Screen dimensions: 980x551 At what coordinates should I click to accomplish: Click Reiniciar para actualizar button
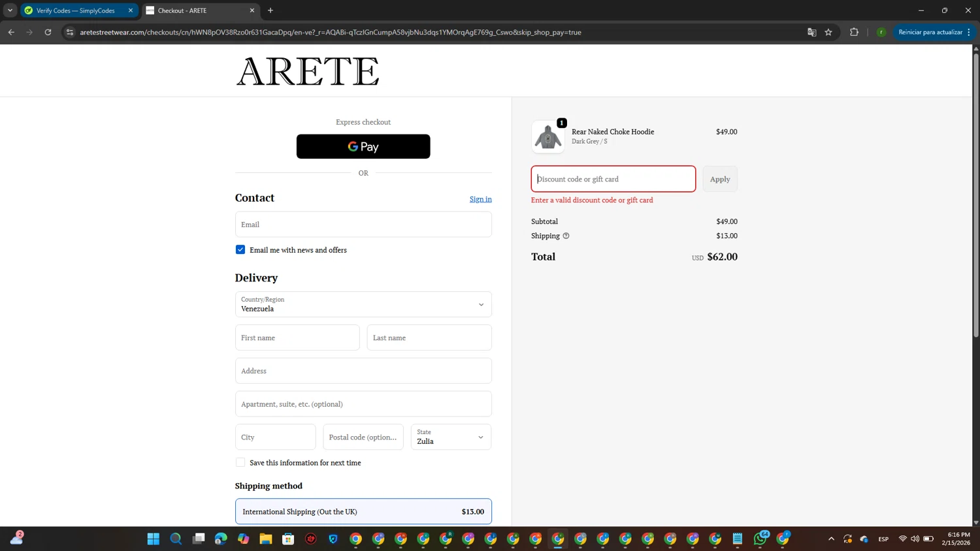(930, 32)
